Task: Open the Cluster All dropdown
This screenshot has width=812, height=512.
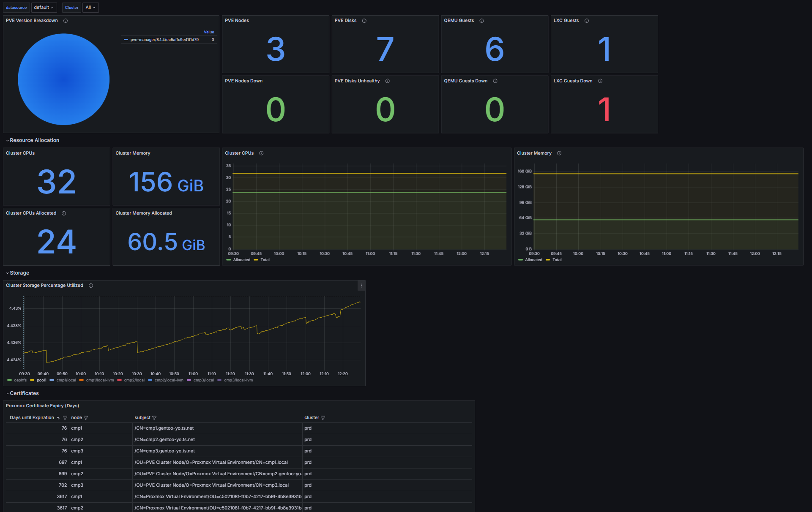Action: 90,8
